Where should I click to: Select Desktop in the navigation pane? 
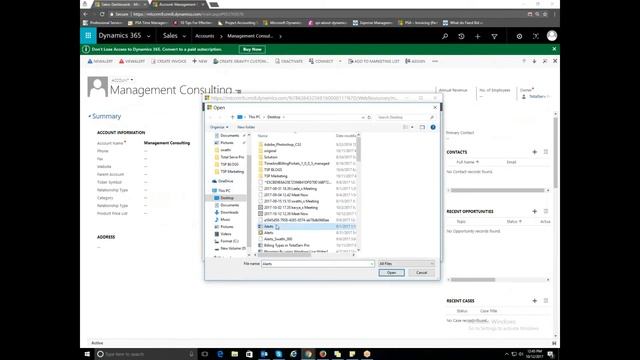coord(227,198)
